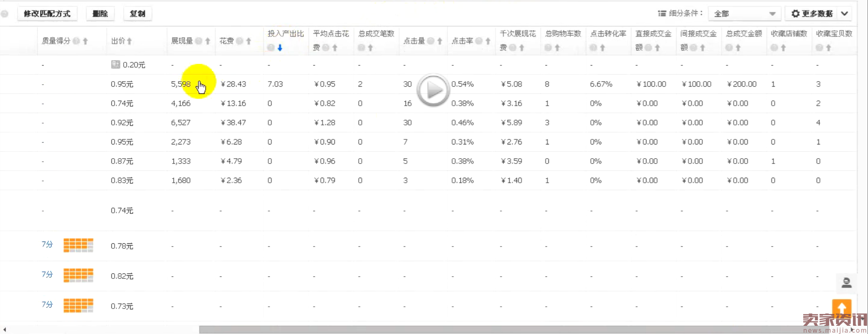Click the 7分 score in 0.82元 row
This screenshot has height=334, width=868.
47,274
